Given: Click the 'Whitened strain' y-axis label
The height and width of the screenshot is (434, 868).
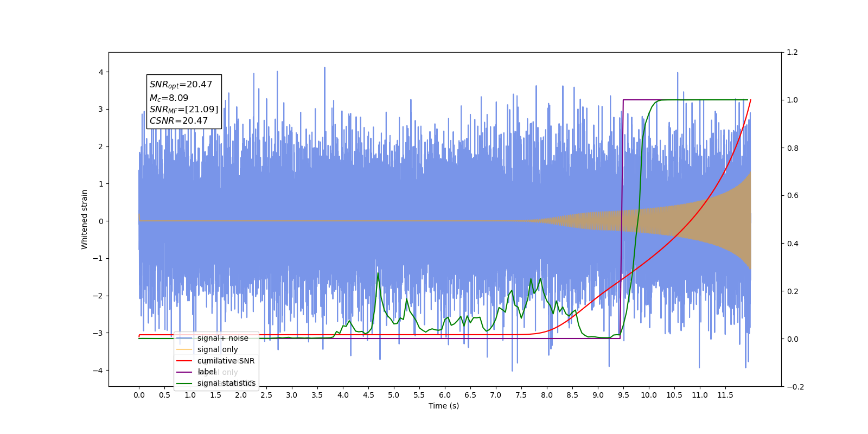Looking at the screenshot, I should (84, 219).
